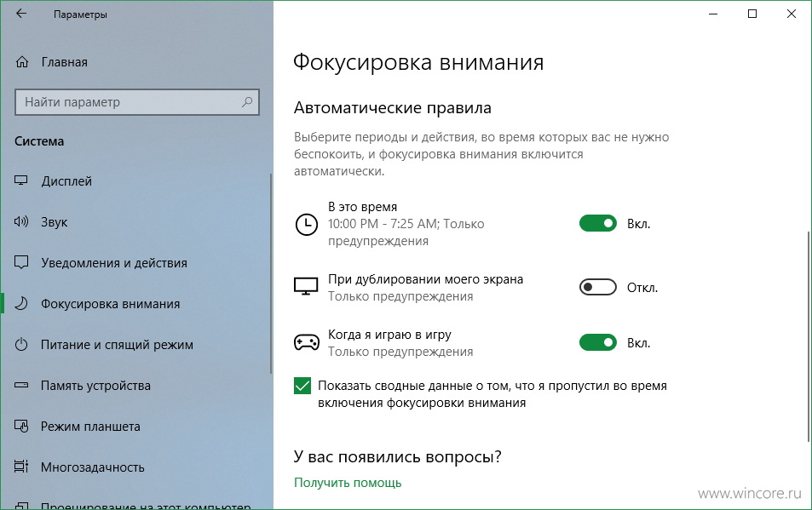The height and width of the screenshot is (510, 812).
Task: Click the Звук speaker icon
Action: tap(21, 222)
